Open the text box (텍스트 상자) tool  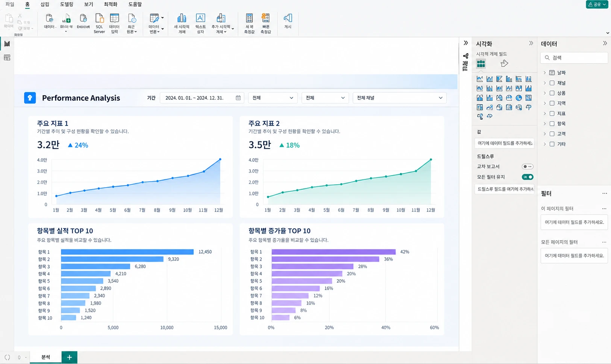(x=200, y=23)
